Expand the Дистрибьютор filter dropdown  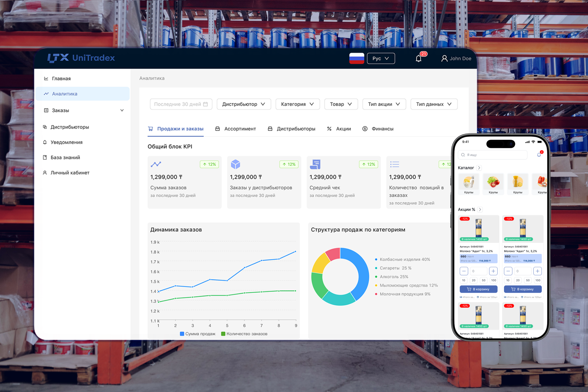click(x=244, y=104)
